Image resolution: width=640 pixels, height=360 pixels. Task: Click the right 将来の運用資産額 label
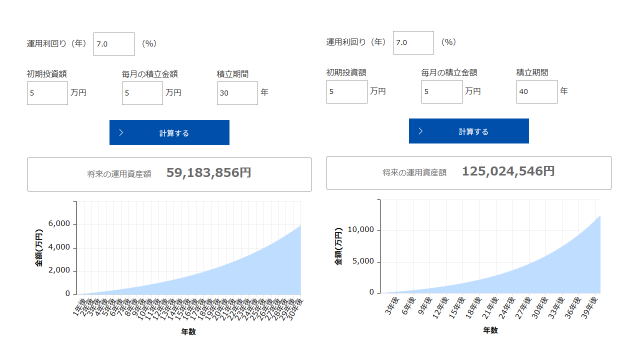[x=414, y=173]
